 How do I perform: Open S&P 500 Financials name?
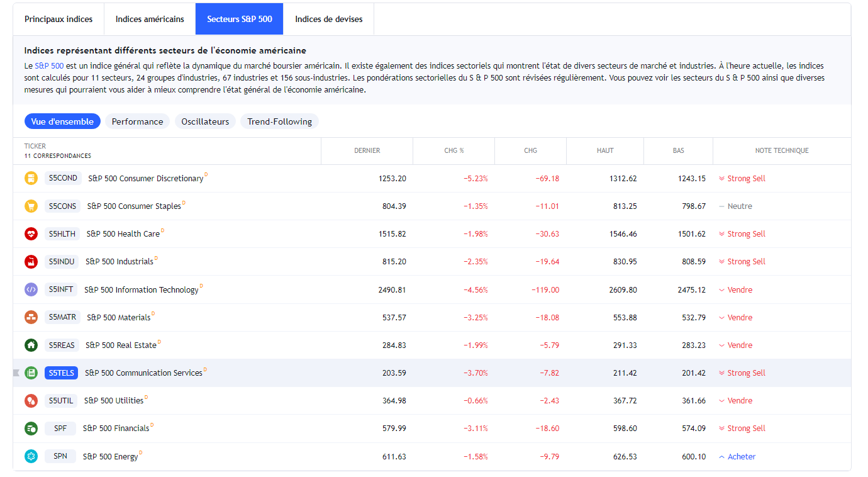pos(116,429)
